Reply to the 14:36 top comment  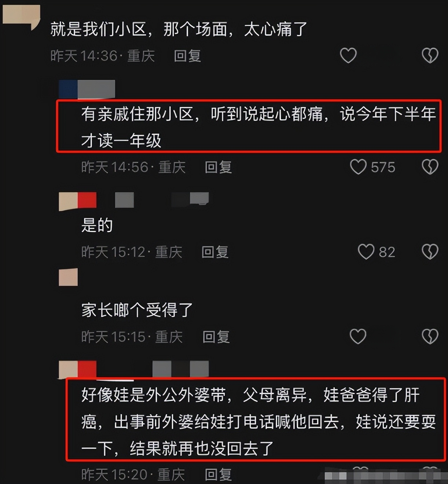[187, 56]
